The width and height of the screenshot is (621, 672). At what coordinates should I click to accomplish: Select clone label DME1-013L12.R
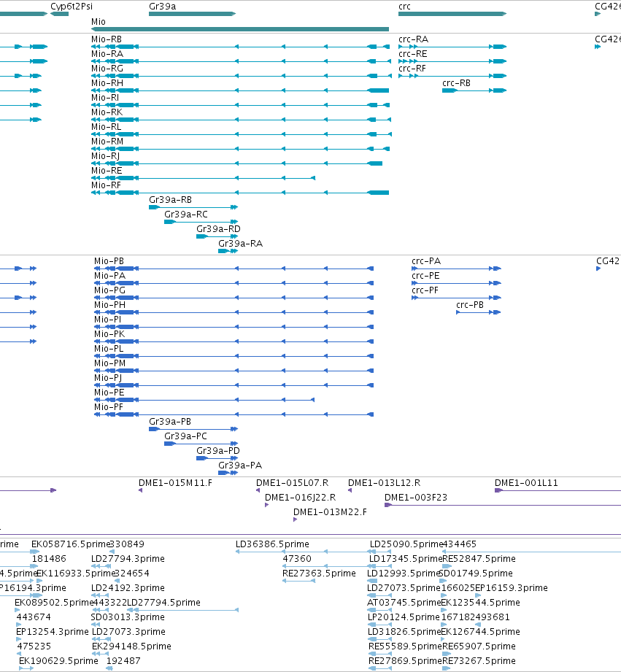coord(384,483)
